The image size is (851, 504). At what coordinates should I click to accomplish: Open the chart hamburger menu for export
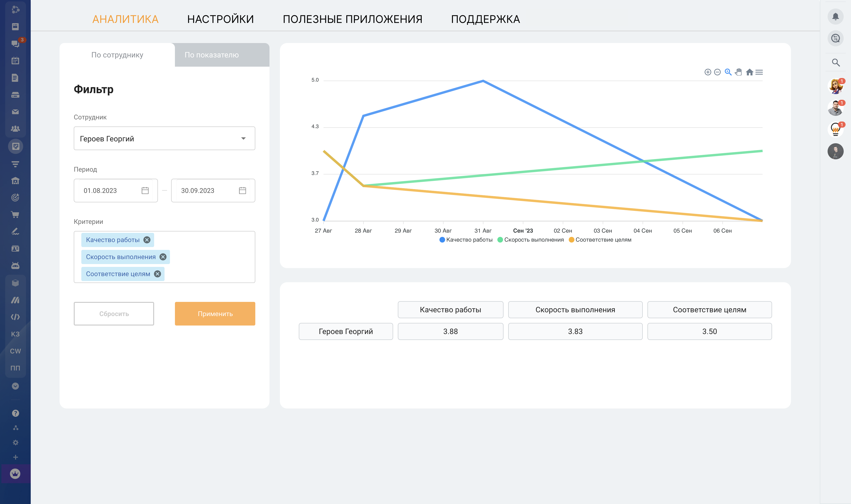(x=759, y=72)
